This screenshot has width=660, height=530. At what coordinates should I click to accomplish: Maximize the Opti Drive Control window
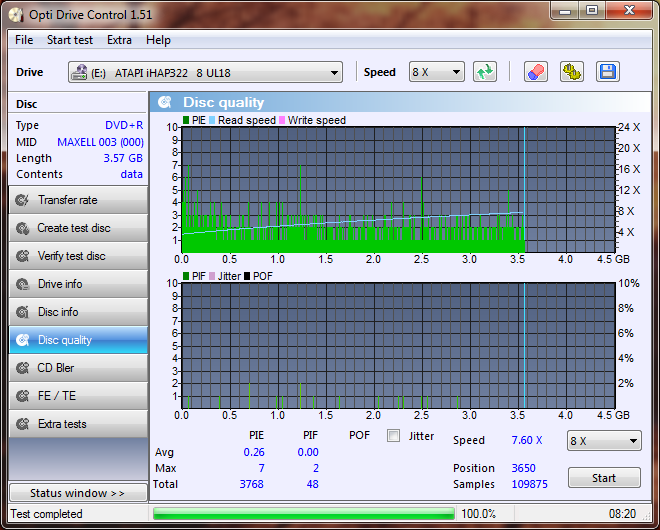coord(592,11)
